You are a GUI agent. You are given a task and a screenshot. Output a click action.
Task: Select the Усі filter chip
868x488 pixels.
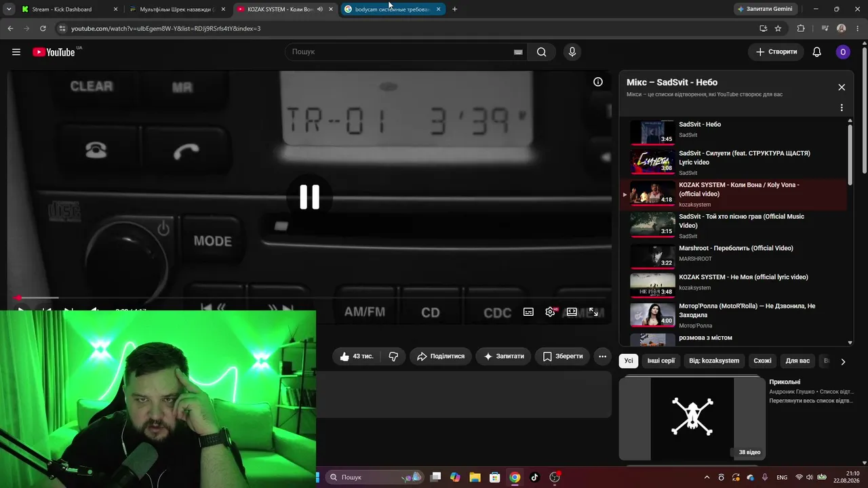click(x=629, y=361)
